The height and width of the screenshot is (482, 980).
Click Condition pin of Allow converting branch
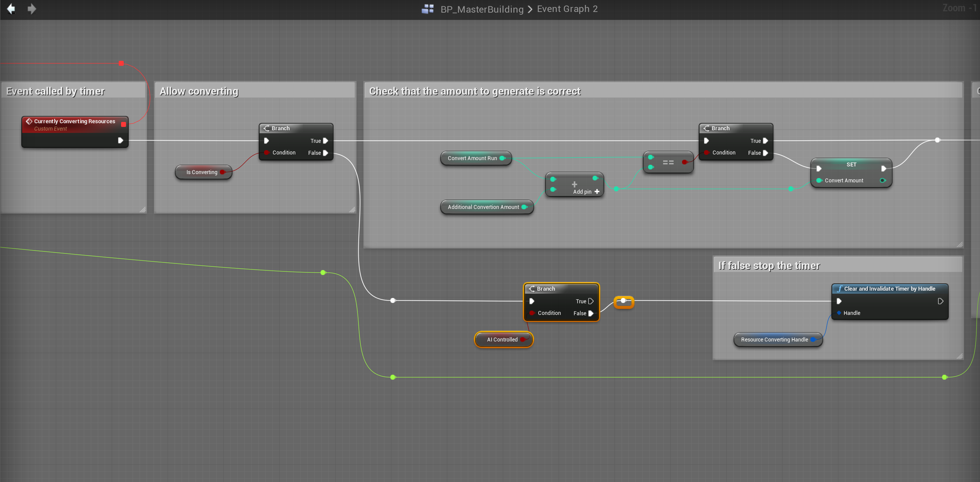click(x=266, y=152)
